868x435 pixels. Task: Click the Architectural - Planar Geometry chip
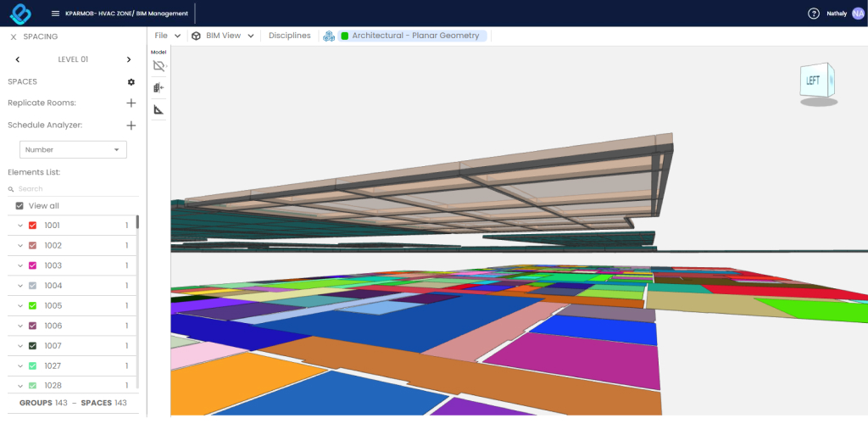click(x=410, y=36)
